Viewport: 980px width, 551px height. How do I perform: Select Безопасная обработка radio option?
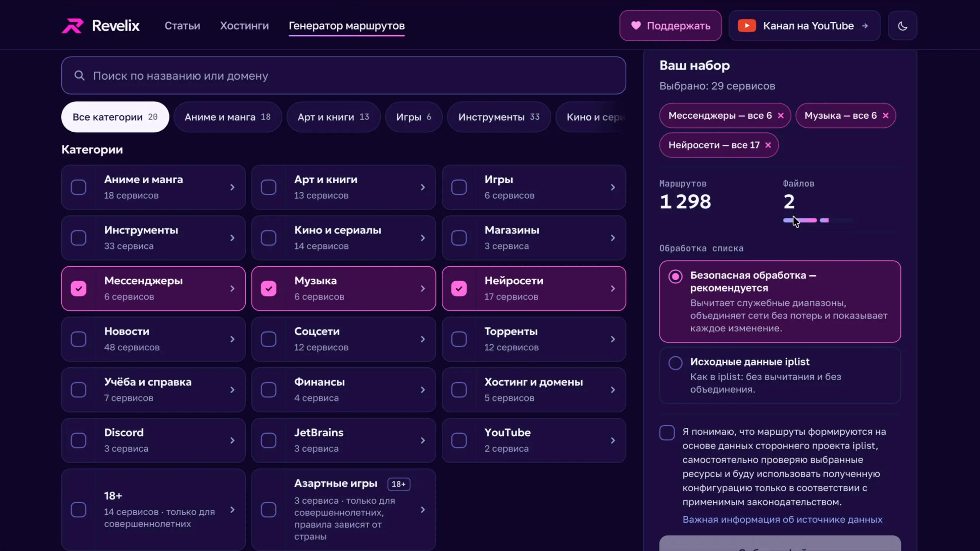(675, 276)
